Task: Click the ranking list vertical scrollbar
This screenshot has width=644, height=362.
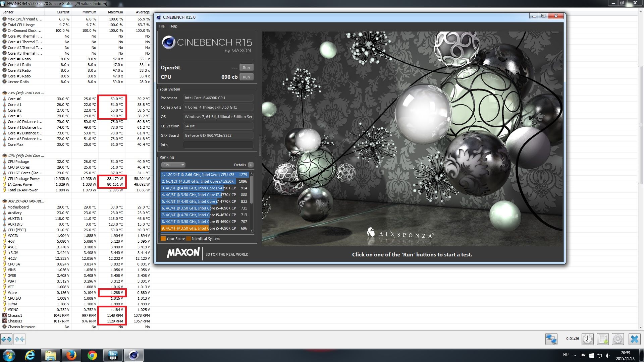Action: tap(252, 202)
